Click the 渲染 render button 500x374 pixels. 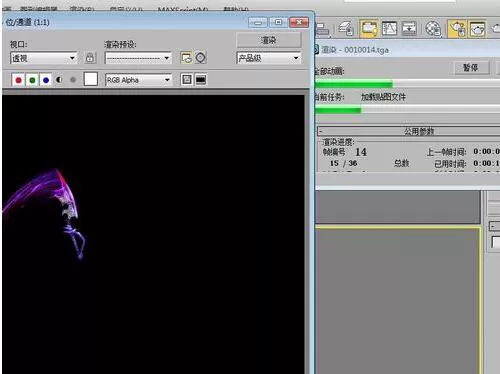(x=269, y=40)
